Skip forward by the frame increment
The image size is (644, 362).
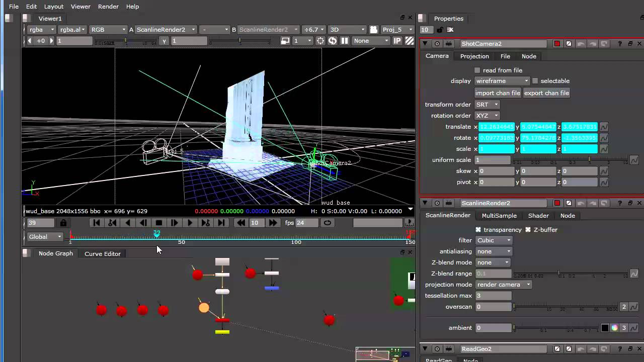(x=273, y=223)
